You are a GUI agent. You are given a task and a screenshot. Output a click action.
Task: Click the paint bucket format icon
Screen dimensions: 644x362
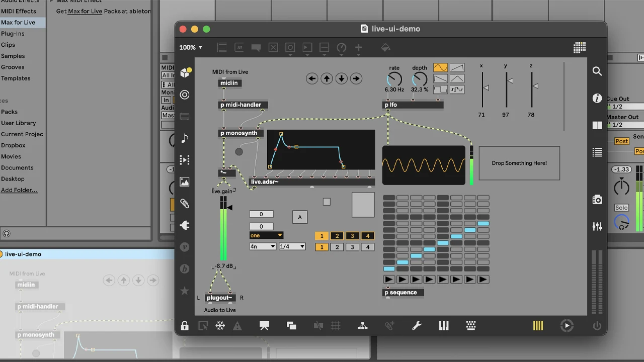pos(385,48)
